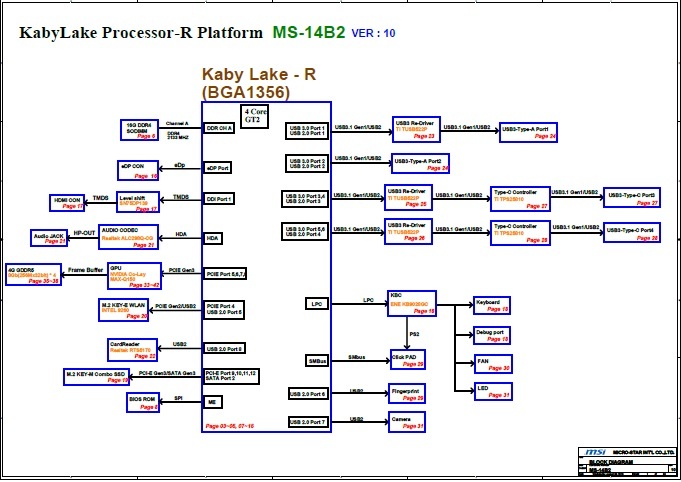Click the "KabyLake Processor-R Platform" title
681x482 pixels.
141,33
